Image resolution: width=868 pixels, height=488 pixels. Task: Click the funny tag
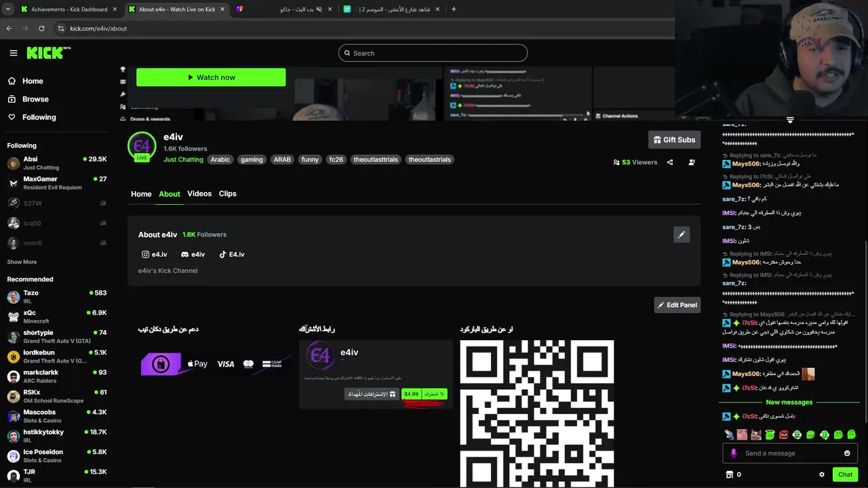pyautogui.click(x=310, y=160)
